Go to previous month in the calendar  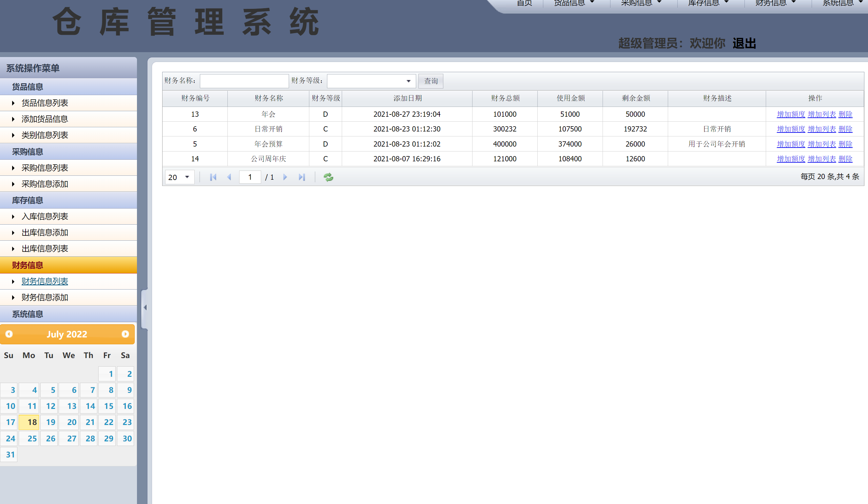(9, 334)
